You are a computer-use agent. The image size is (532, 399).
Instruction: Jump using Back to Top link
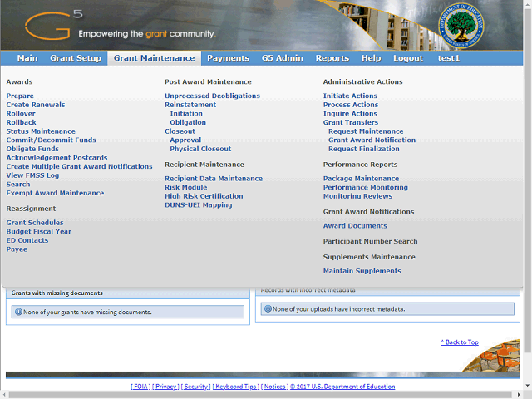pos(460,342)
